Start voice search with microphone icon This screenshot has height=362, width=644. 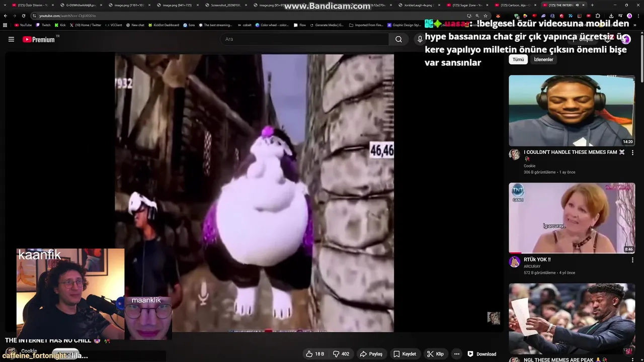point(420,39)
